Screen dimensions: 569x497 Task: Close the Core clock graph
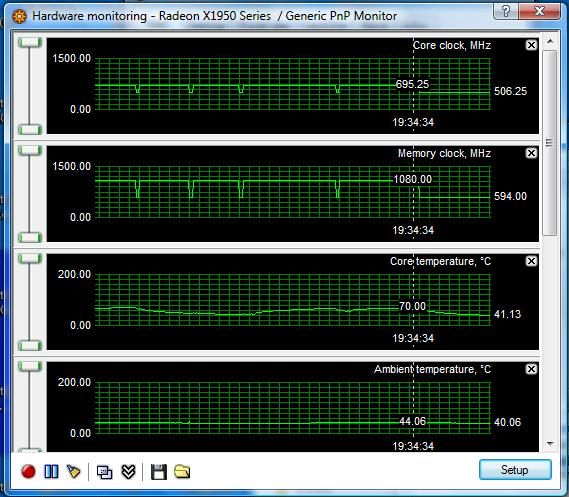(x=531, y=45)
